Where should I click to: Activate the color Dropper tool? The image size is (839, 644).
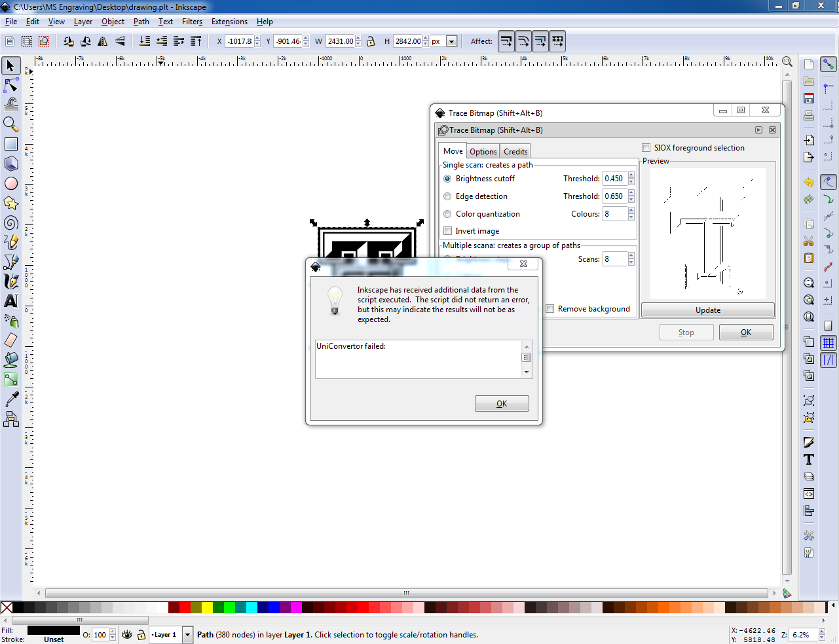click(10, 399)
